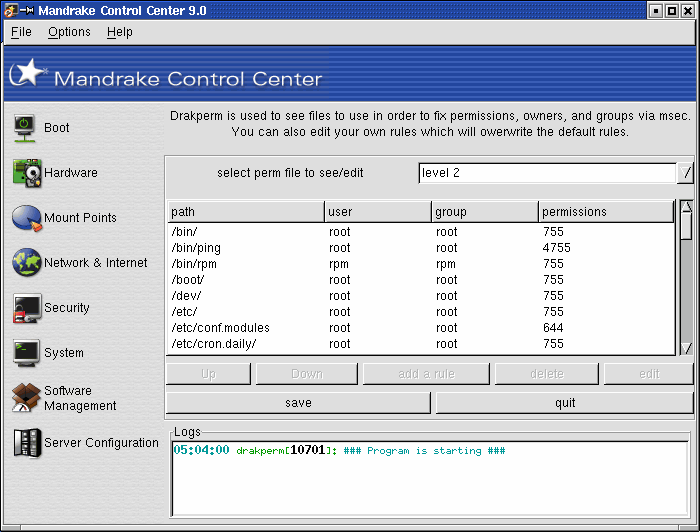Click the delete rule button
700x532 pixels.
point(547,374)
